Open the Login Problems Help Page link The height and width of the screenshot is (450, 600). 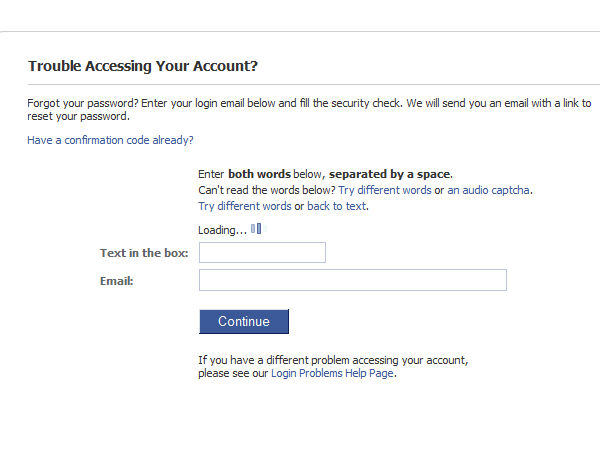click(x=332, y=374)
